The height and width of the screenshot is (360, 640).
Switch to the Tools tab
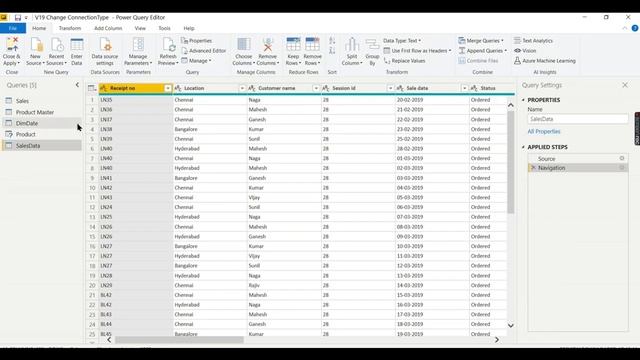(x=164, y=28)
